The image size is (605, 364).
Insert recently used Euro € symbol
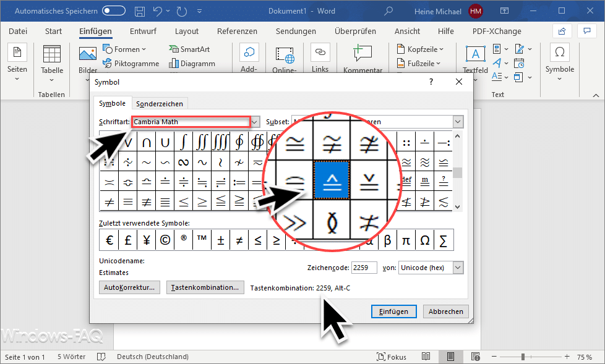tap(109, 240)
